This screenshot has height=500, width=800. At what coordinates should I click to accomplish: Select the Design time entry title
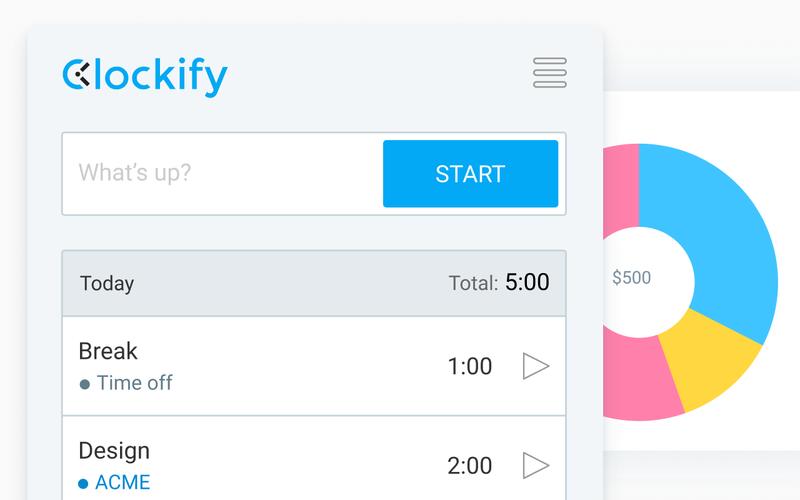114,451
